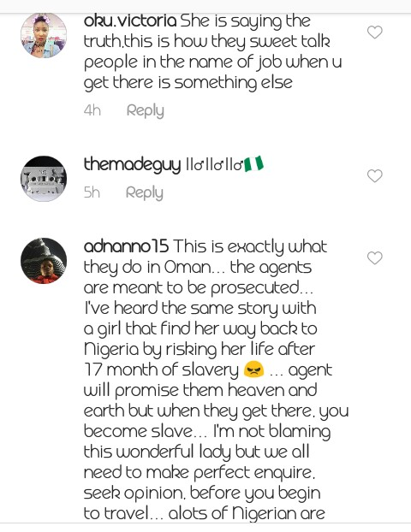Viewport: 411px width, 532px height.
Task: Visit themadeguy's profile via username
Action: [x=132, y=165]
